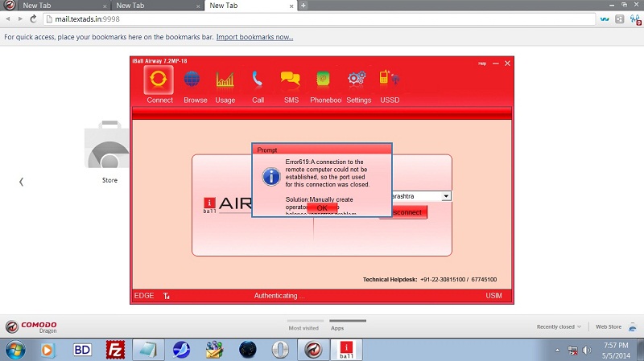Click the FileZilla icon in the taskbar
Viewport: 644px width, 361px height.
tap(118, 350)
